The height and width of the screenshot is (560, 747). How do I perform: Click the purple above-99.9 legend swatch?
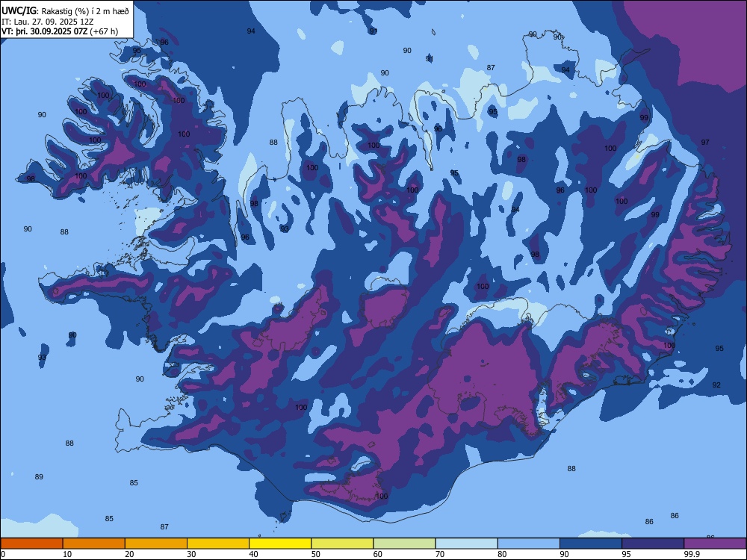pos(715,544)
